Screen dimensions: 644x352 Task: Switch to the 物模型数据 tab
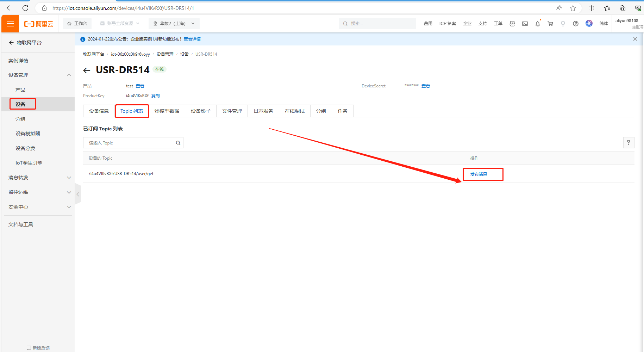(x=167, y=111)
